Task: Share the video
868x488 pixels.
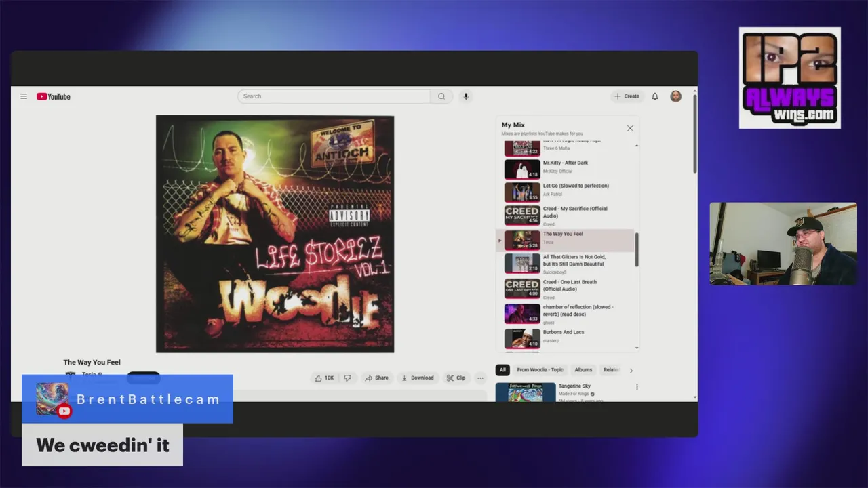Action: point(376,378)
